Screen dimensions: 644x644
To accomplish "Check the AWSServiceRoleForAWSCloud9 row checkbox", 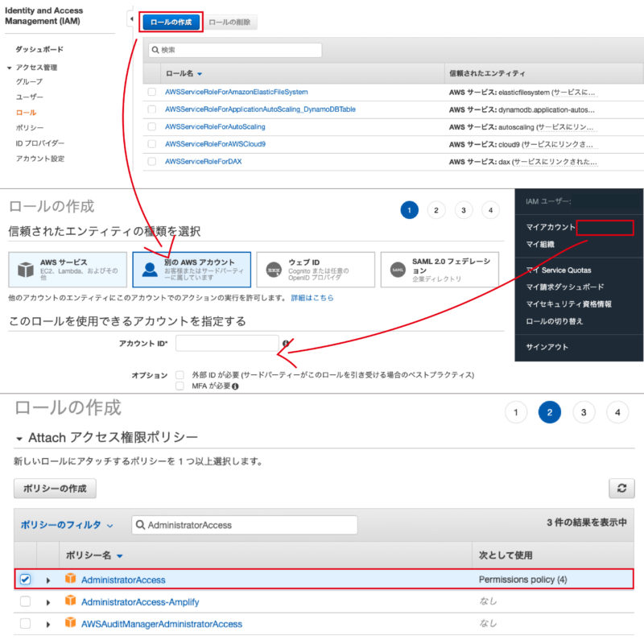I will tap(152, 144).
